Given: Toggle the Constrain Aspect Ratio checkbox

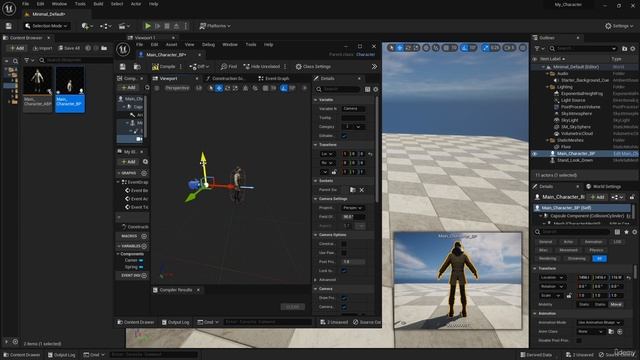Looking at the screenshot, I should 344,244.
